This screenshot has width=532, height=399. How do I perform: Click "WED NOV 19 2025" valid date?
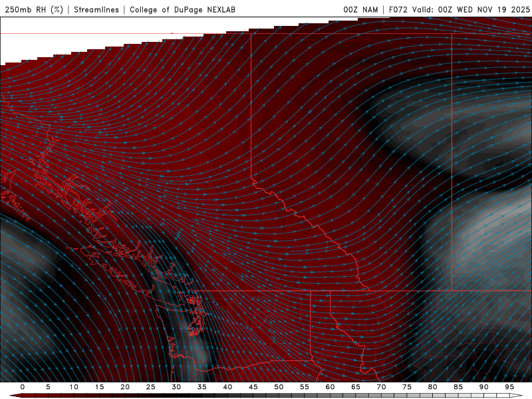(493, 9)
